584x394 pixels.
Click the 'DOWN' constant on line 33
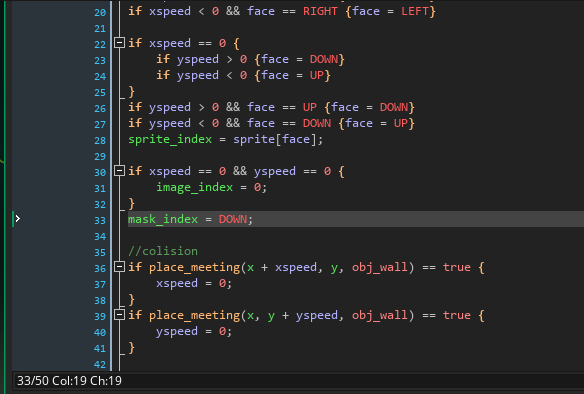233,219
